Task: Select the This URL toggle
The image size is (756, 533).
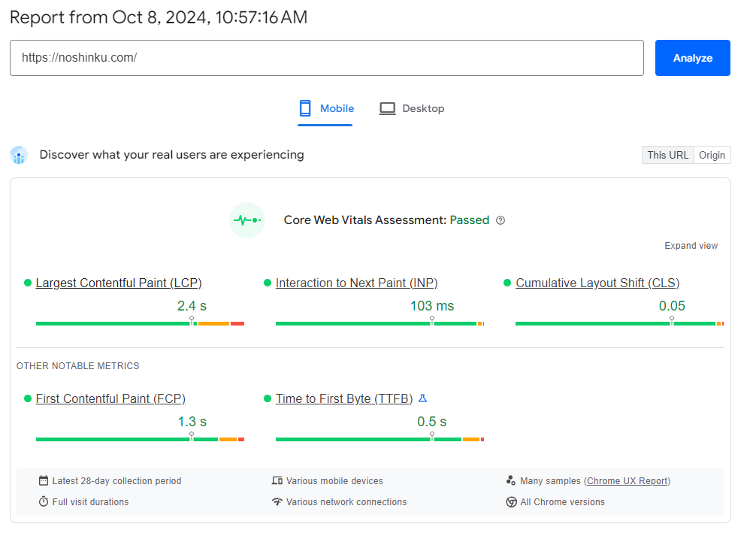Action: 667,155
